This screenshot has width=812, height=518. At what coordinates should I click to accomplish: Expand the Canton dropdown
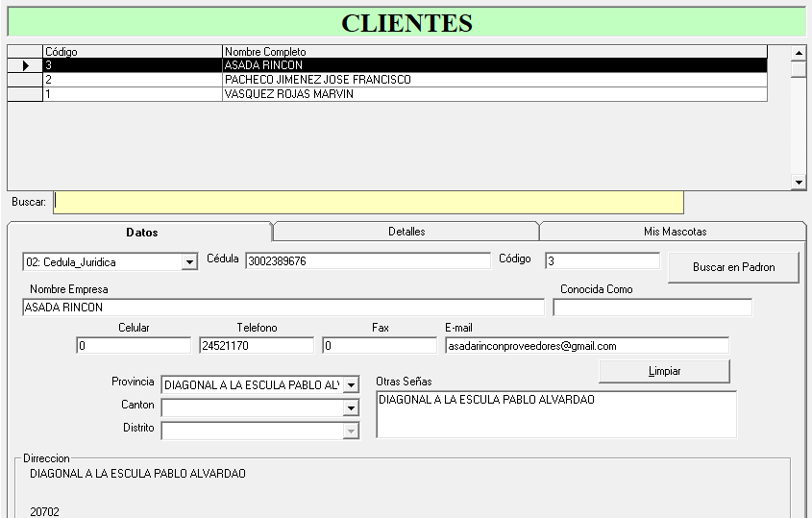pos(351,408)
